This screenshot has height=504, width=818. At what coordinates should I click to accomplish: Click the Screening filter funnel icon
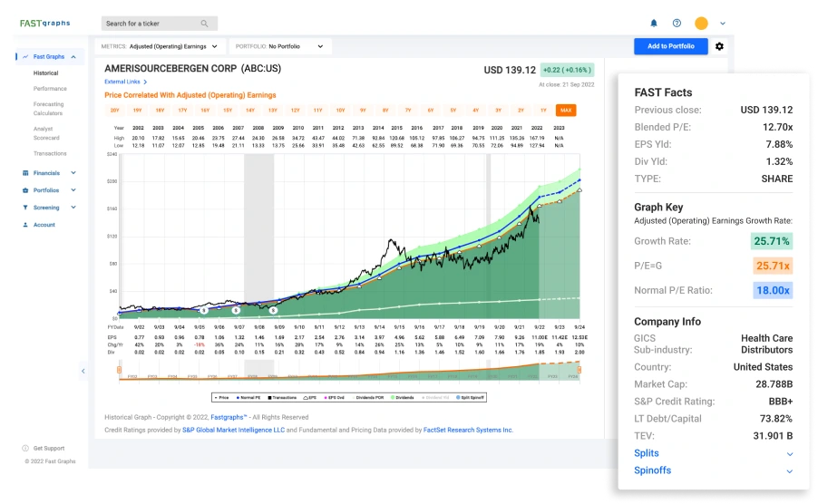[25, 208]
